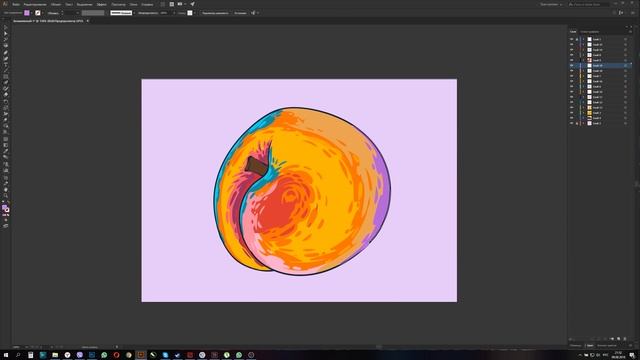Select the Direct Selection tool
Screen dimensions: 640x360
coord(5,34)
